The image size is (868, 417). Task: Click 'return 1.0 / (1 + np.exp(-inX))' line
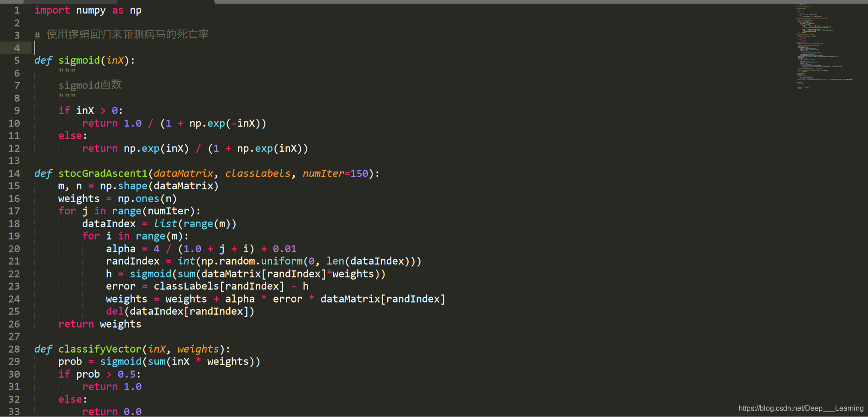coord(174,123)
